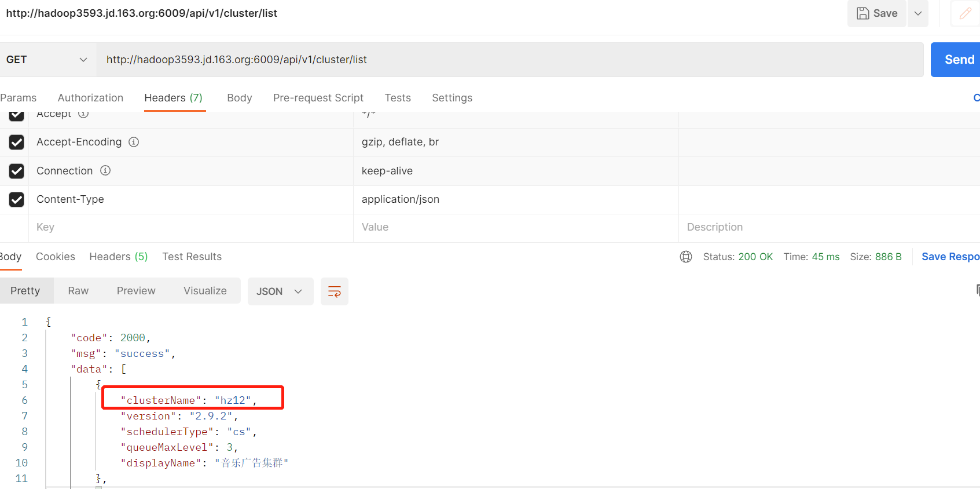
Task: Show info for the Accept header
Action: point(83,114)
